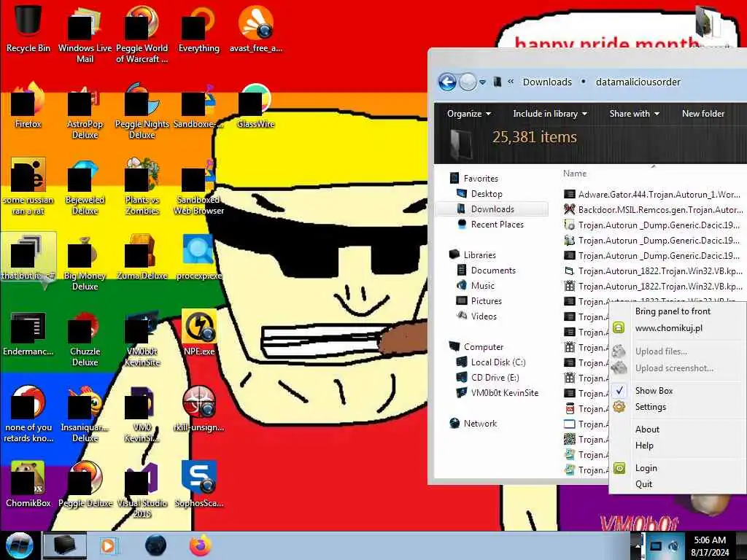Select Settings in the ChomikBox menu
The height and width of the screenshot is (560, 747).
(650, 407)
